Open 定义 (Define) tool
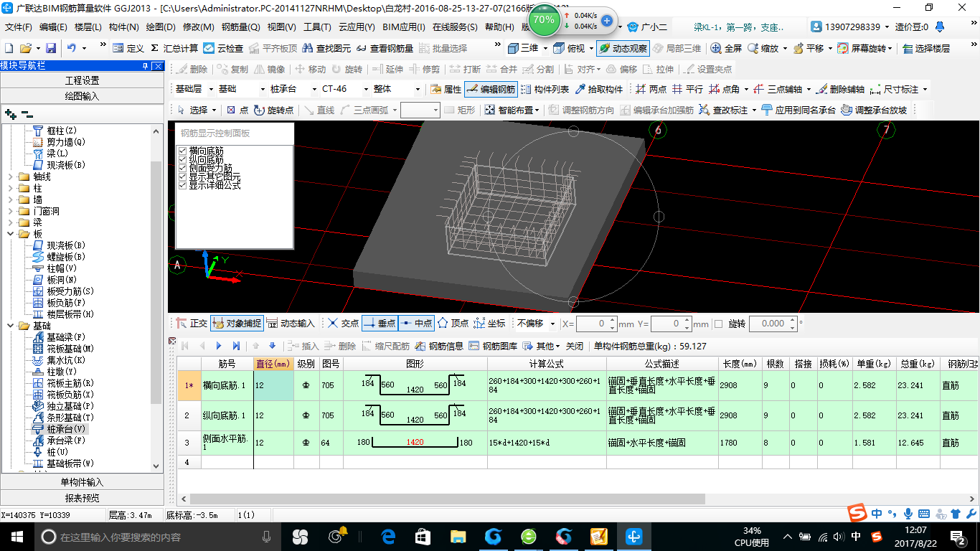 point(128,48)
